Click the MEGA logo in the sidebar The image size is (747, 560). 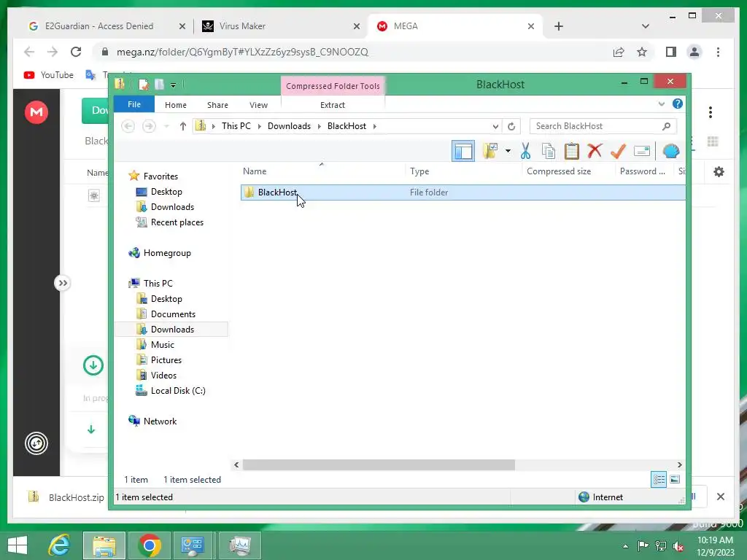[36, 112]
